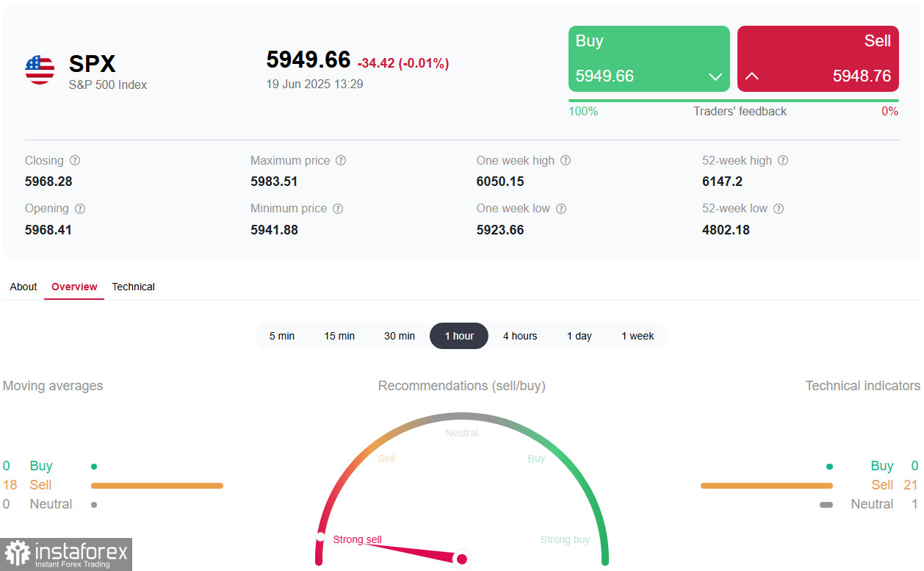Open the Technical tab
Image resolution: width=924 pixels, height=571 pixels.
(x=133, y=287)
